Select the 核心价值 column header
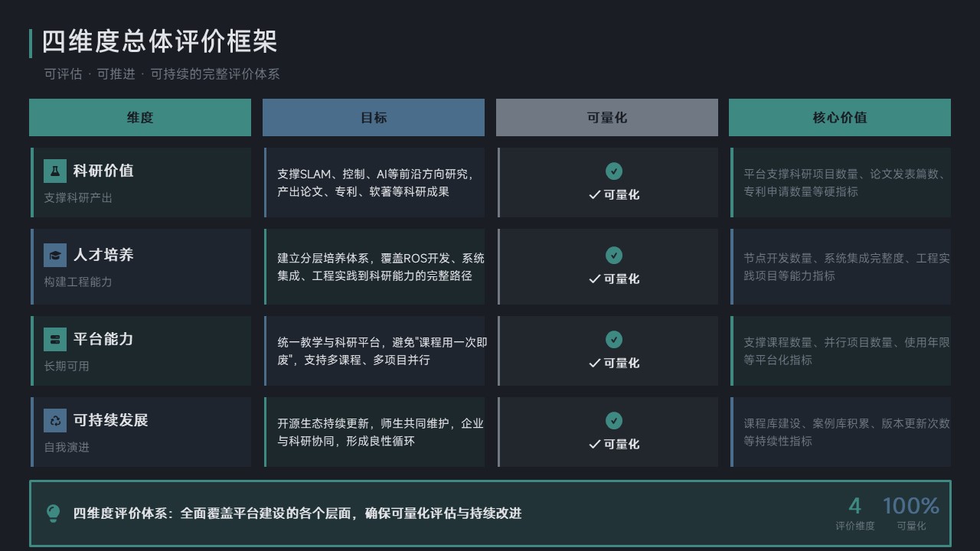This screenshot has height=551, width=980. click(x=840, y=118)
